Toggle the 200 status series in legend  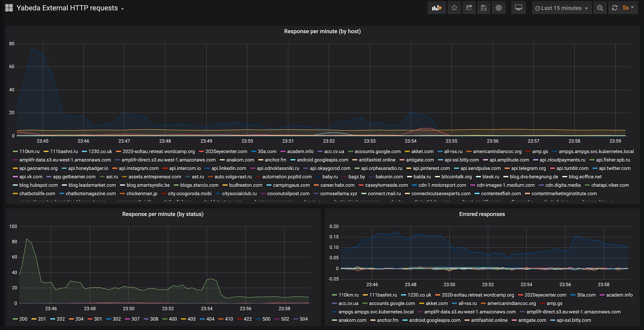[20, 319]
